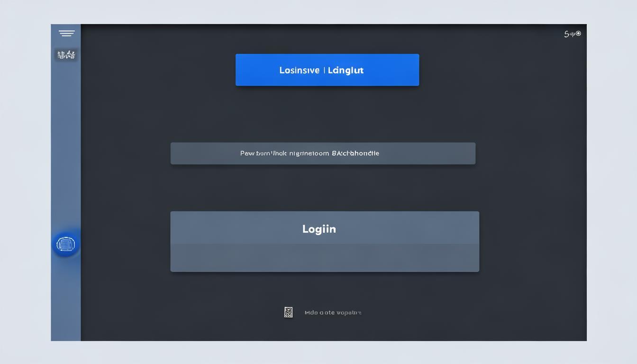Image resolution: width=637 pixels, height=364 pixels.
Task: Click the QR code icon near the bottom
Action: tap(288, 312)
